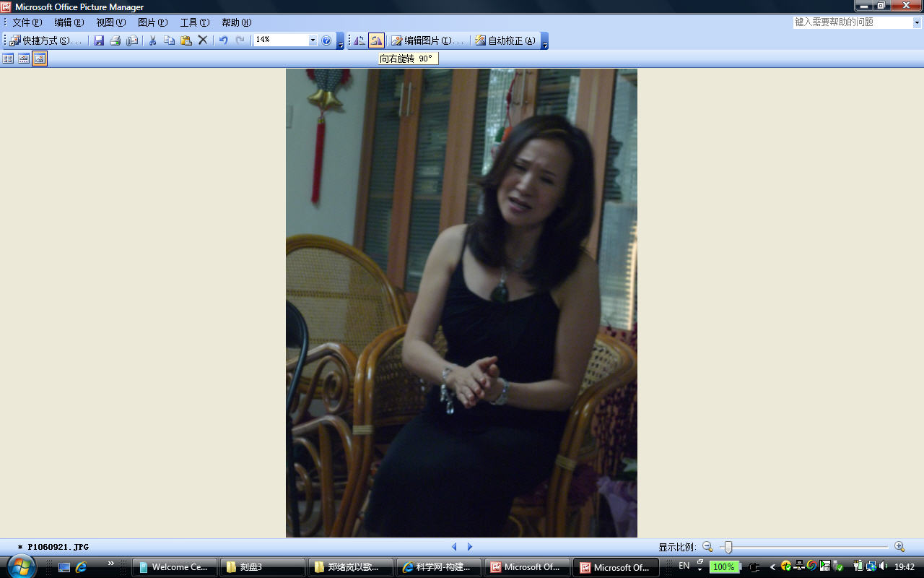Expand the 14% zoom dropdown arrow
This screenshot has width=924, height=578.
click(x=313, y=40)
